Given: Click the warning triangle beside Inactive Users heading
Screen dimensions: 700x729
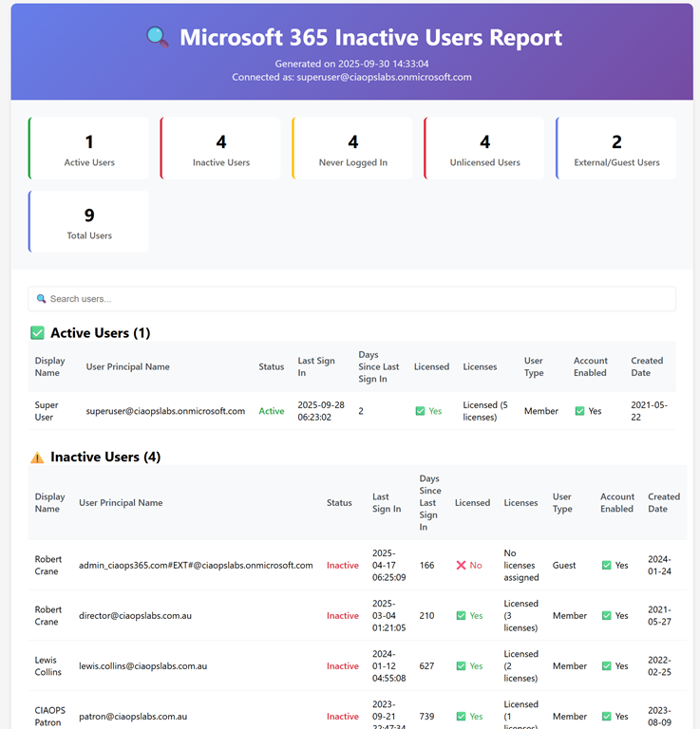Looking at the screenshot, I should pyautogui.click(x=38, y=458).
